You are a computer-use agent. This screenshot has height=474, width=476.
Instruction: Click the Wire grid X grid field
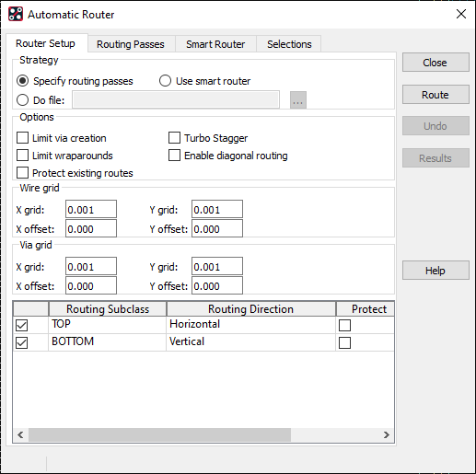point(91,210)
